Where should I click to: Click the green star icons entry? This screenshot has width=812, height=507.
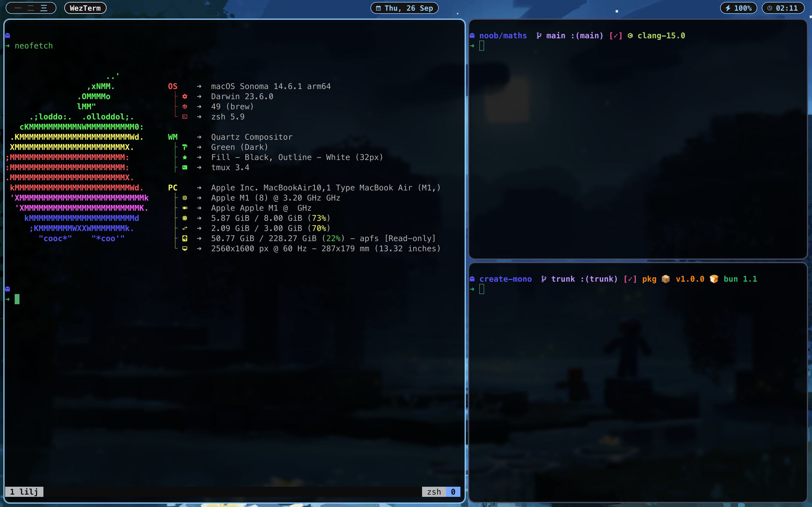pos(185,157)
